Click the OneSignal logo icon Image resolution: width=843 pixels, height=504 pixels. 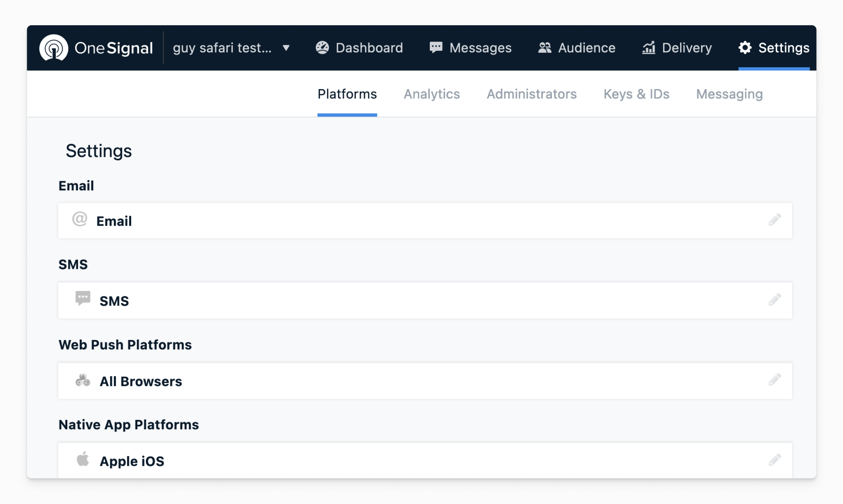tap(54, 48)
